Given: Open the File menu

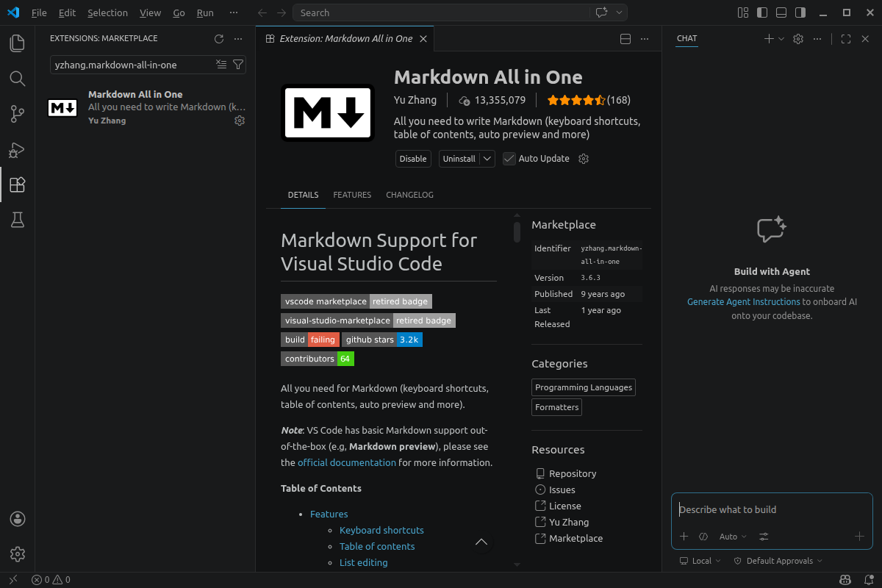Looking at the screenshot, I should pos(39,12).
